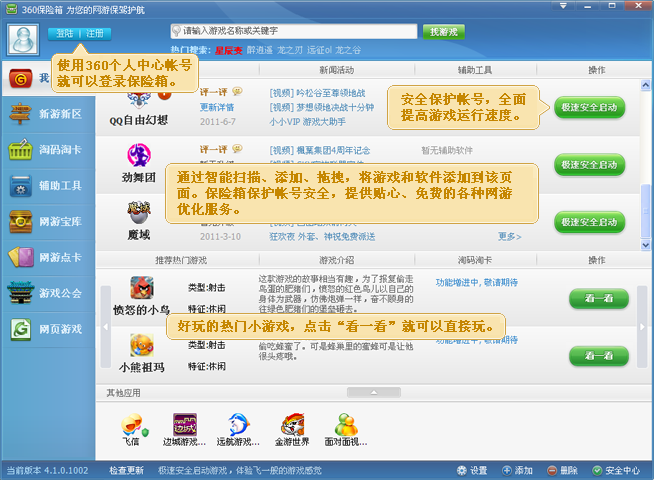This screenshot has height=480, width=654.
Task: Open 更新详情 for QQ自由幻想
Action: [217, 107]
